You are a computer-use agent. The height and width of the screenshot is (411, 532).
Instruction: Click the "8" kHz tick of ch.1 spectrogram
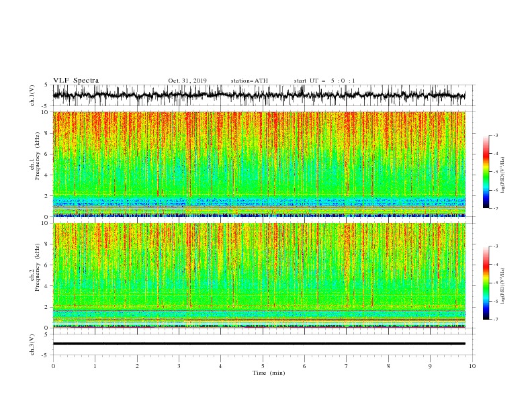click(x=46, y=133)
